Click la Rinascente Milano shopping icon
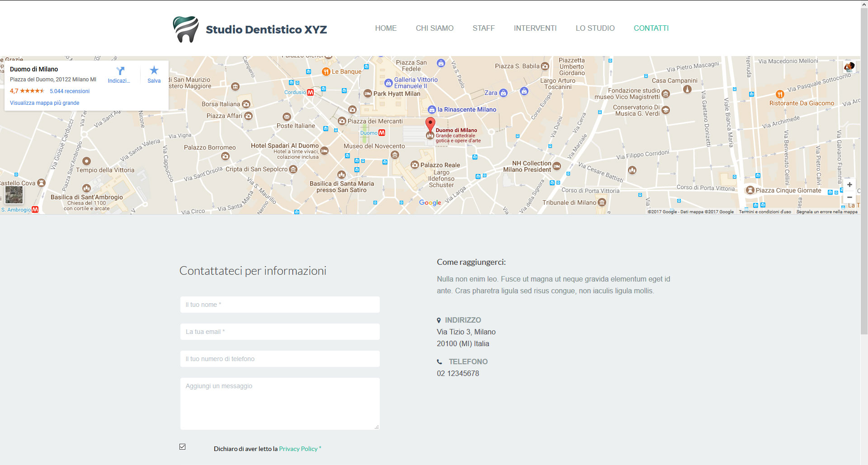This screenshot has height=465, width=868. [432, 109]
